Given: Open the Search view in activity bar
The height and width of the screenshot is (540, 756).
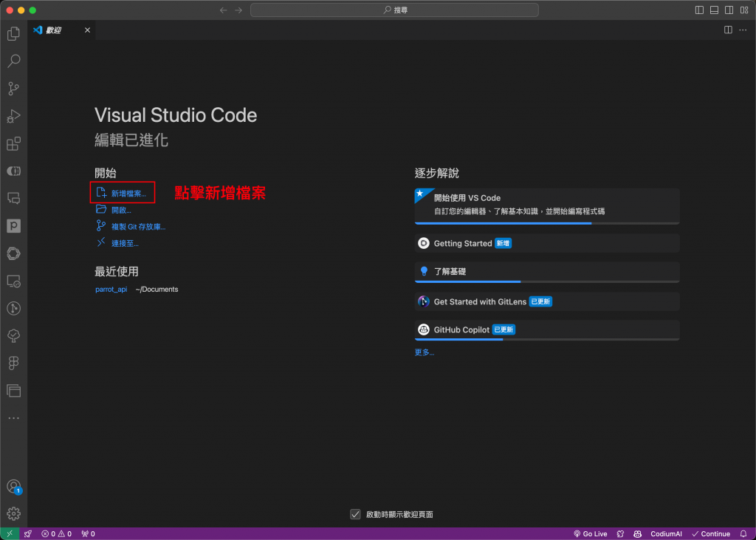Looking at the screenshot, I should pyautogui.click(x=13, y=61).
